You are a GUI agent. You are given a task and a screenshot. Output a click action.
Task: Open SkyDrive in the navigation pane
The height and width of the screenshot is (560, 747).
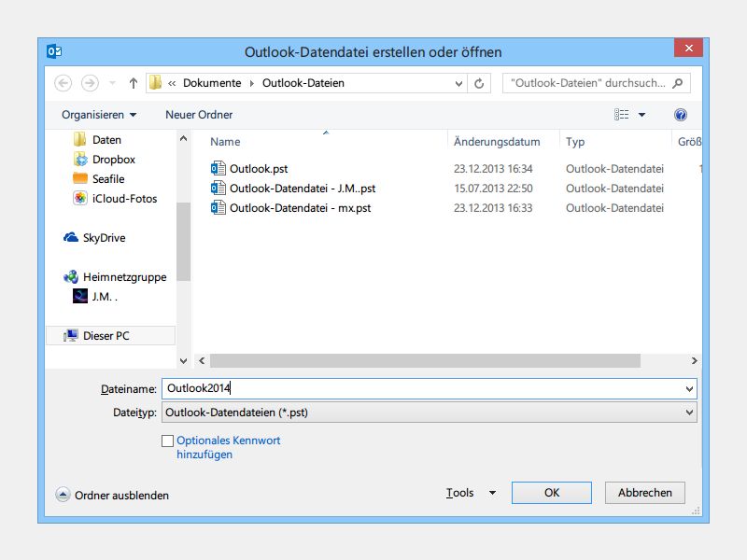104,238
